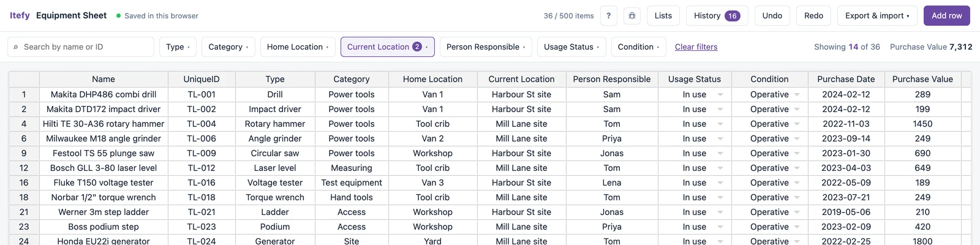This screenshot has width=980, height=245.
Task: Open Usage Status dropdown for TL-018 row
Action: click(x=720, y=197)
